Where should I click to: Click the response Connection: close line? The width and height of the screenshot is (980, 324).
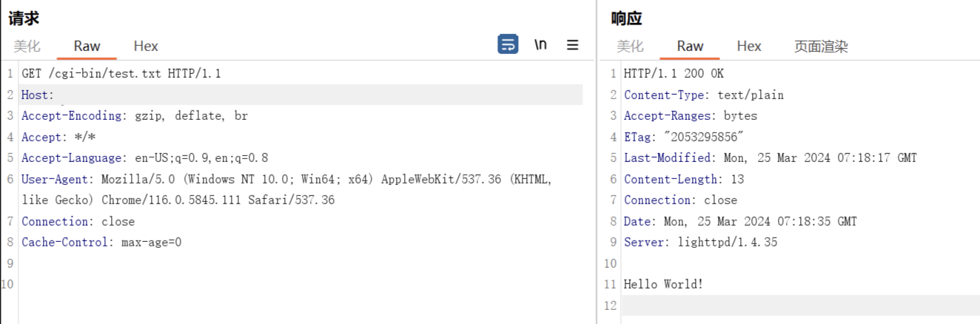point(681,200)
